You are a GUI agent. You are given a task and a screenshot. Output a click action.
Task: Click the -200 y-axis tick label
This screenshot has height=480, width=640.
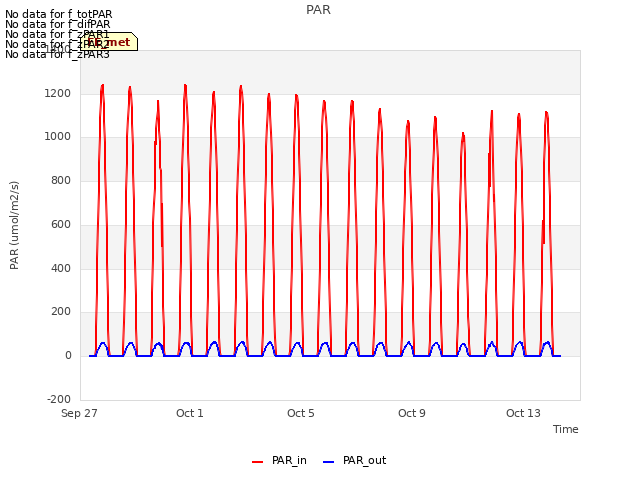(x=59, y=399)
